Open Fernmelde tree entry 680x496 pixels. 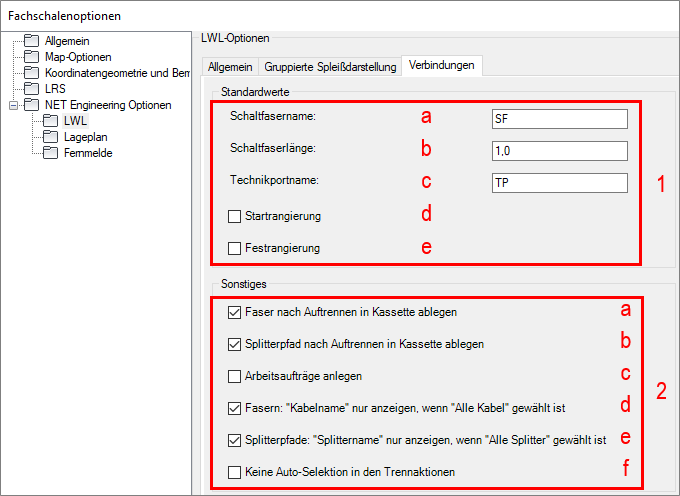click(x=88, y=153)
